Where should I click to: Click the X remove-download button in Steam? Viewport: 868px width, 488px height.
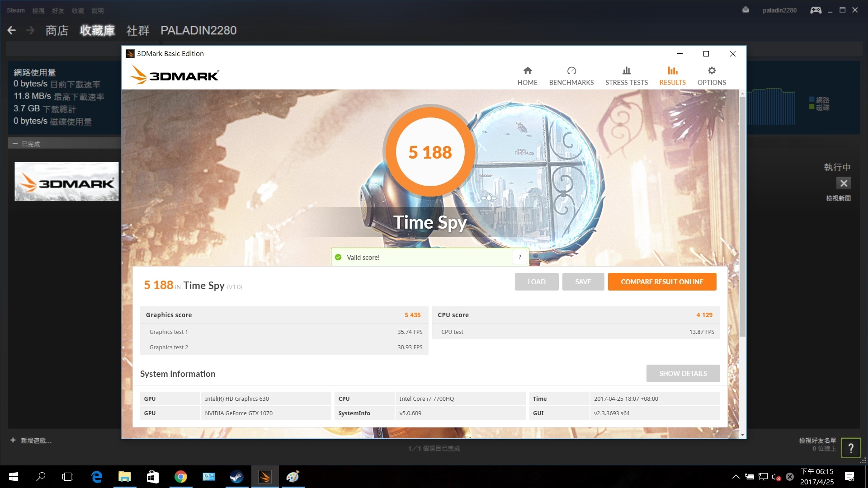click(844, 183)
